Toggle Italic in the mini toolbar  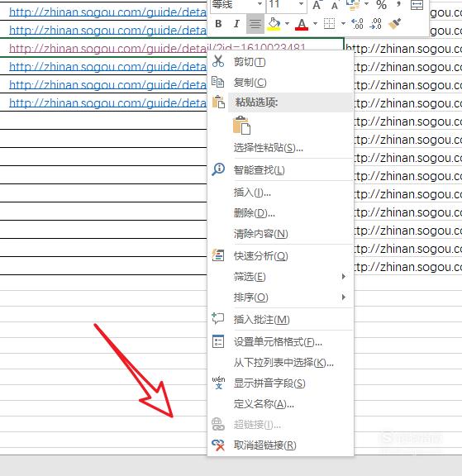(236, 23)
